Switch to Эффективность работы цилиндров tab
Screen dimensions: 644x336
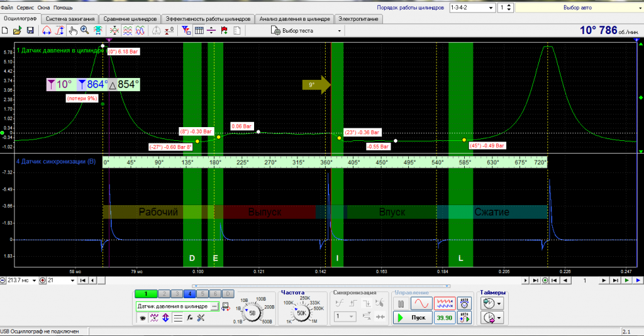pyautogui.click(x=208, y=19)
